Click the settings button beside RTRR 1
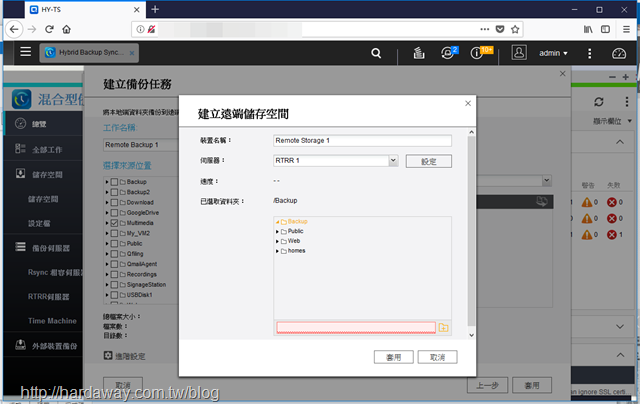 [429, 161]
